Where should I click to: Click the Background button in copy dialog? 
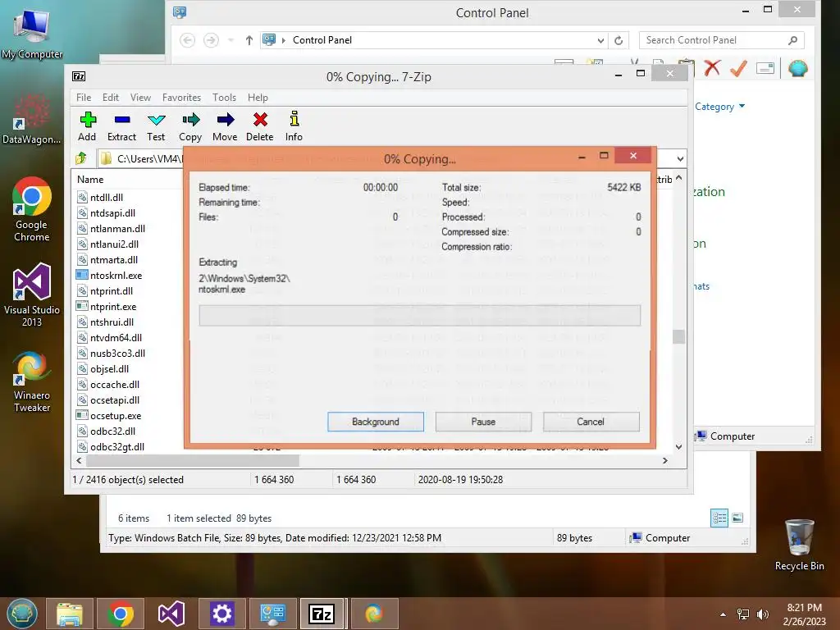[376, 422]
